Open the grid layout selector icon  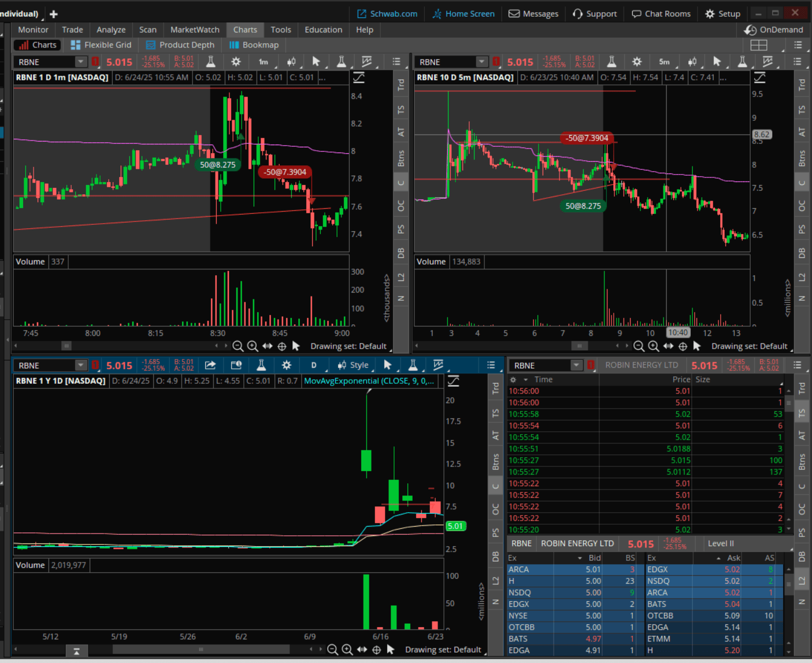tap(759, 45)
